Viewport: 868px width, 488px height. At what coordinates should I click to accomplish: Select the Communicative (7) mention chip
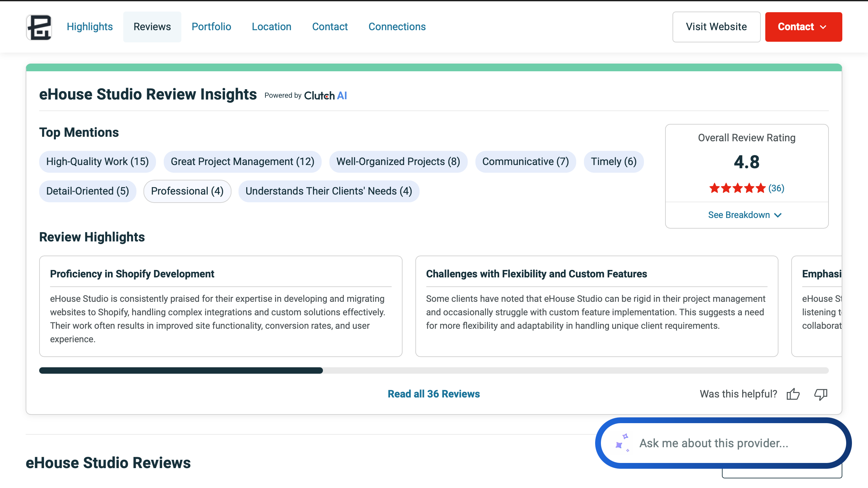tap(525, 162)
